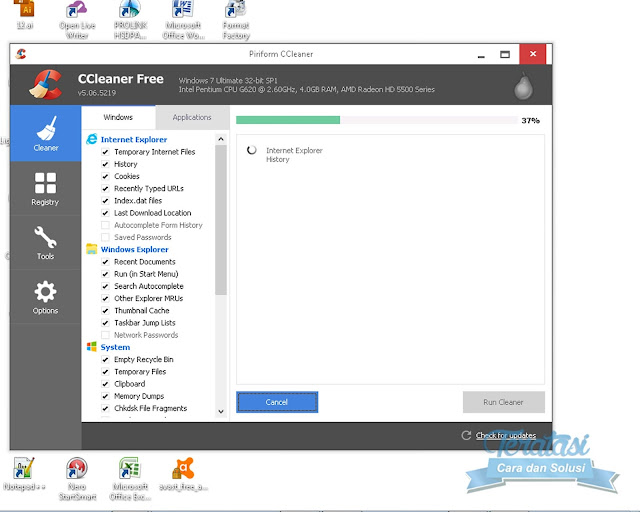Click the Windows 7 Ultimate system info text
Screen dimensions: 640x512
point(228,80)
